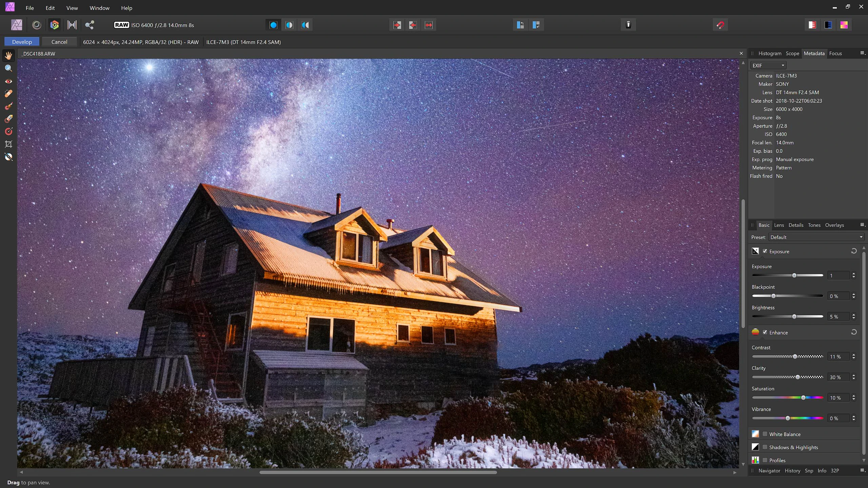This screenshot has height=488, width=868.
Task: Open the Basic panel options menu
Action: pos(863,225)
